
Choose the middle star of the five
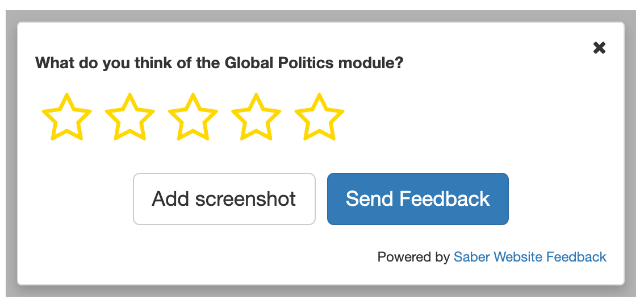click(193, 118)
